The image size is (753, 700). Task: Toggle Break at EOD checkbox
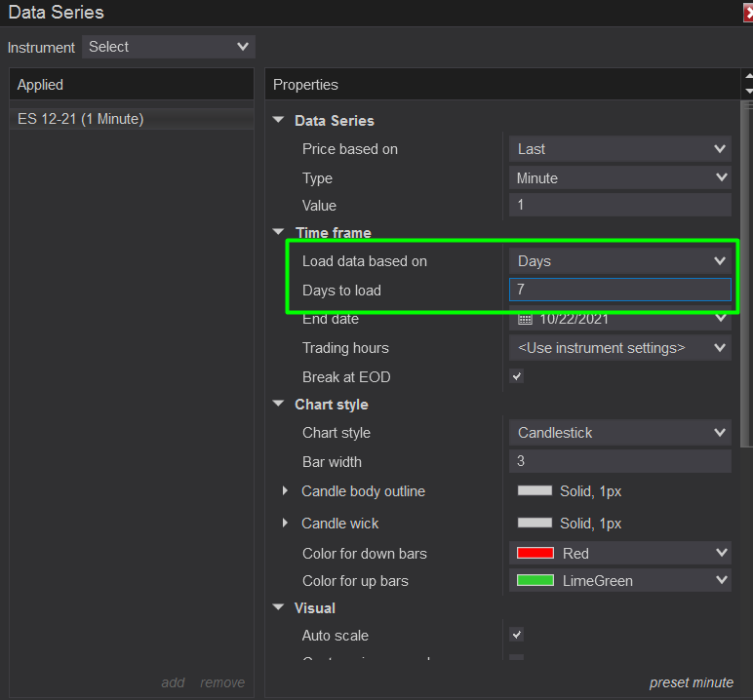tap(517, 376)
